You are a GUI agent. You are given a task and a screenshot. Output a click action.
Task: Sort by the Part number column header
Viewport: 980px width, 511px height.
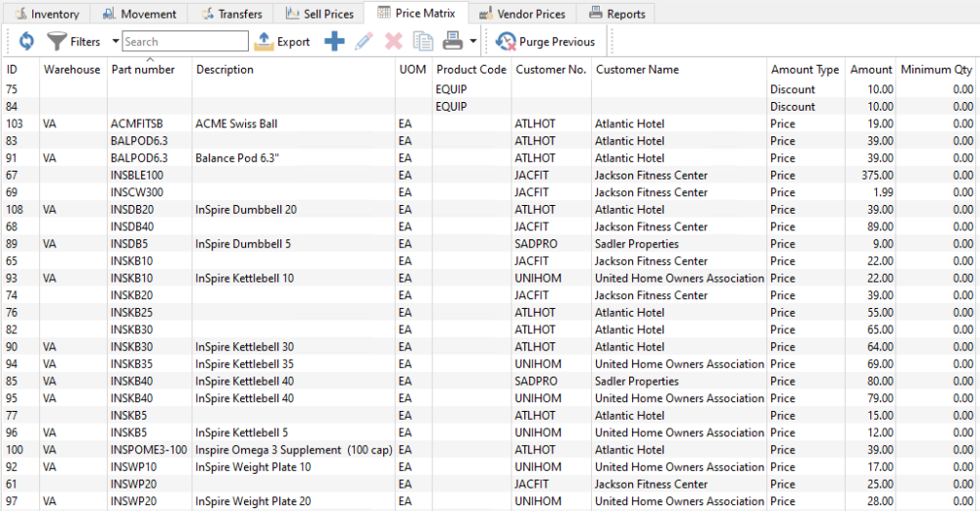coord(143,70)
